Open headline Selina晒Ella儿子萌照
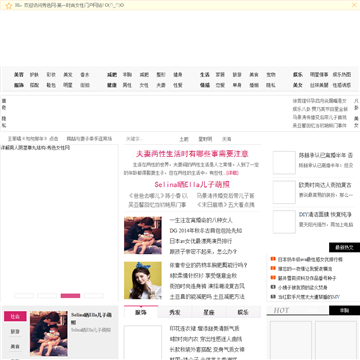The height and width of the screenshot is (360, 360). (192, 185)
